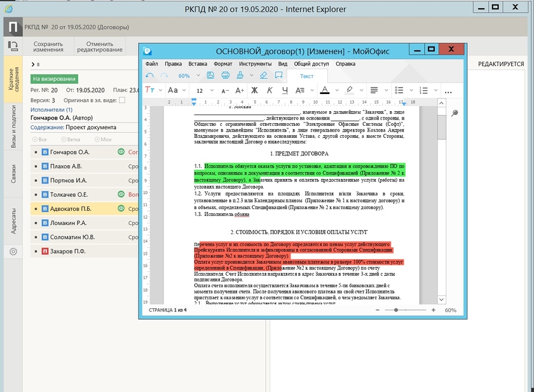Click the add comment icon

[277, 76]
